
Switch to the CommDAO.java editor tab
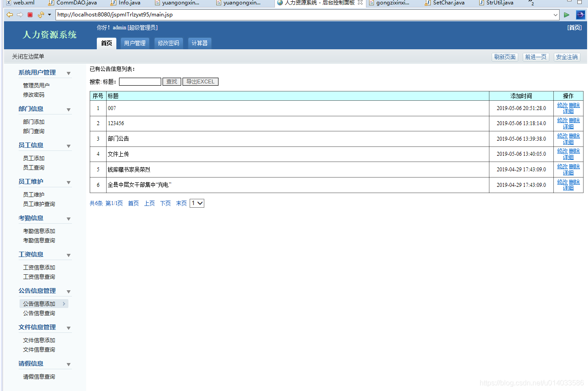[73, 3]
